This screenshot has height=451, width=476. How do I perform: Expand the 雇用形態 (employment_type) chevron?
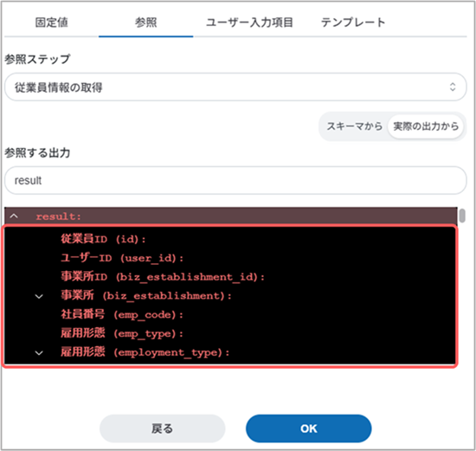(39, 352)
